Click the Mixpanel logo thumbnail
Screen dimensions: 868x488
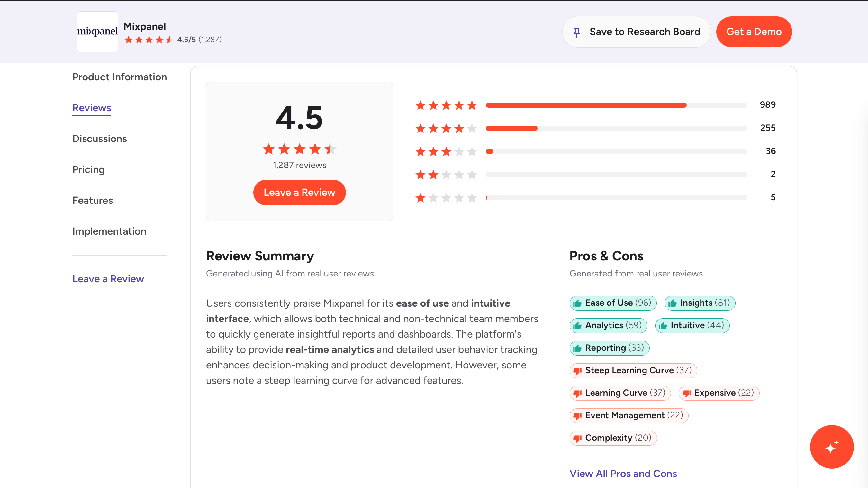point(97,32)
